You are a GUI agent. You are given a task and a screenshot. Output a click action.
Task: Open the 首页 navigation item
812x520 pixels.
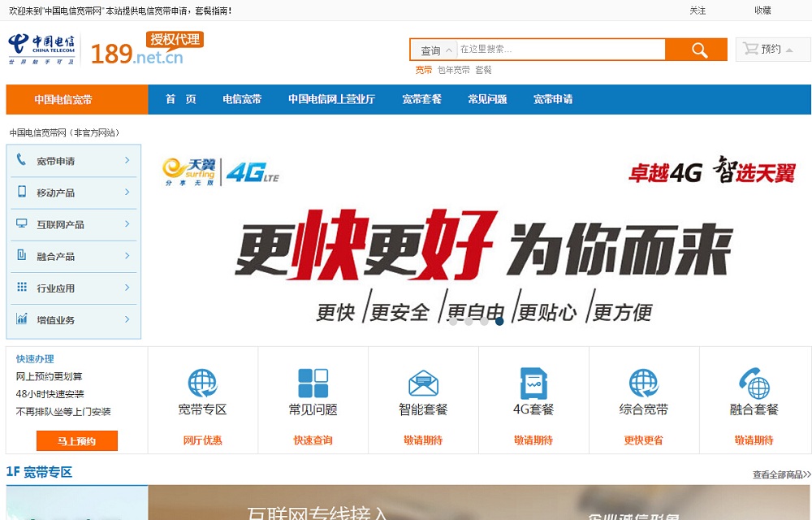point(181,99)
